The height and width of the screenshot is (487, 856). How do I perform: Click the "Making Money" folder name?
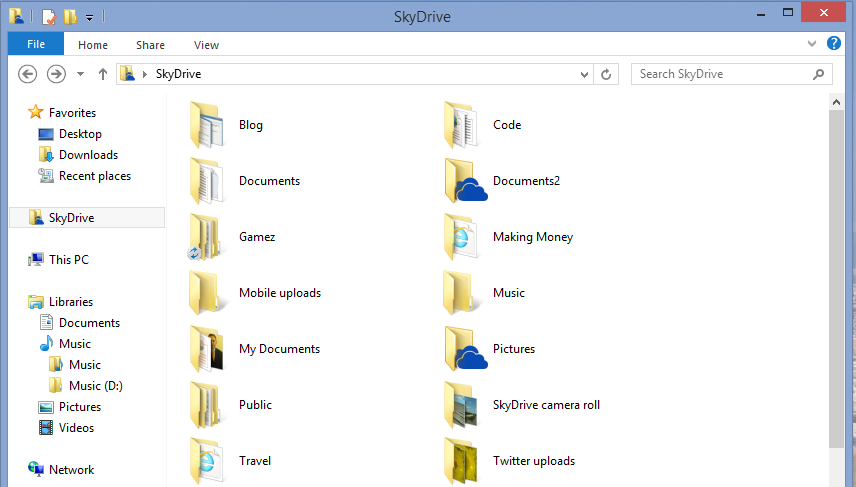coord(533,237)
